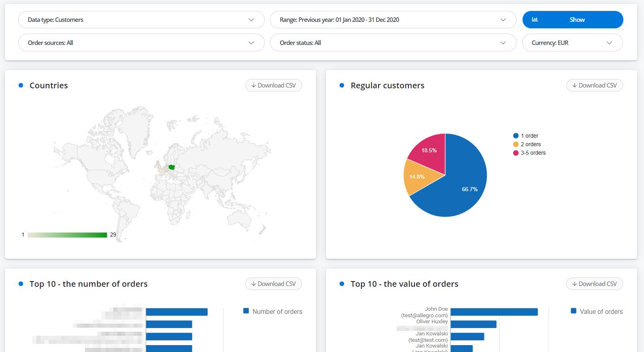Click the '1 order' legend label
Image resolution: width=644 pixels, height=352 pixels.
coord(529,136)
